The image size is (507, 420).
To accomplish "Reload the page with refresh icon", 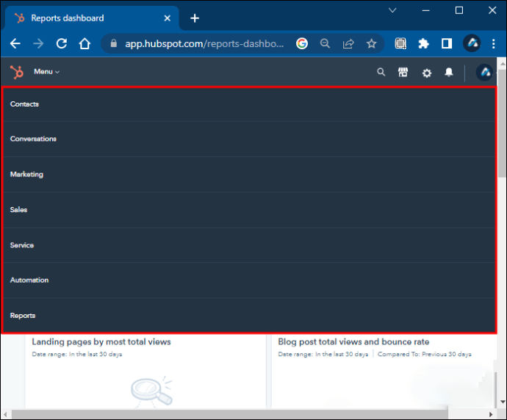I will coord(62,43).
